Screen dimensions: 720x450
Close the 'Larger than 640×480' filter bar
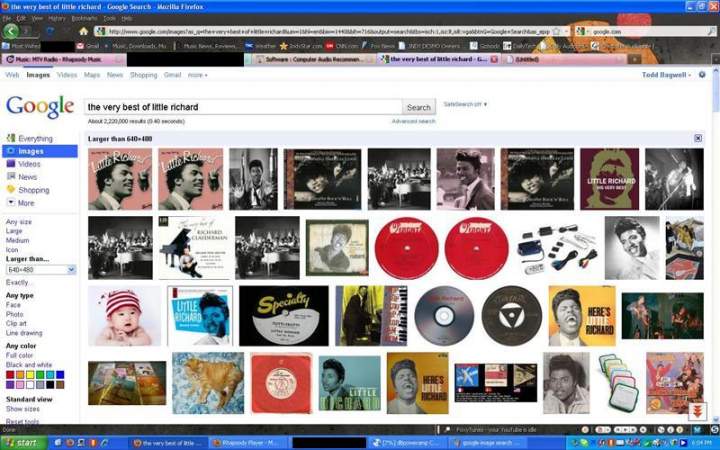(698, 138)
